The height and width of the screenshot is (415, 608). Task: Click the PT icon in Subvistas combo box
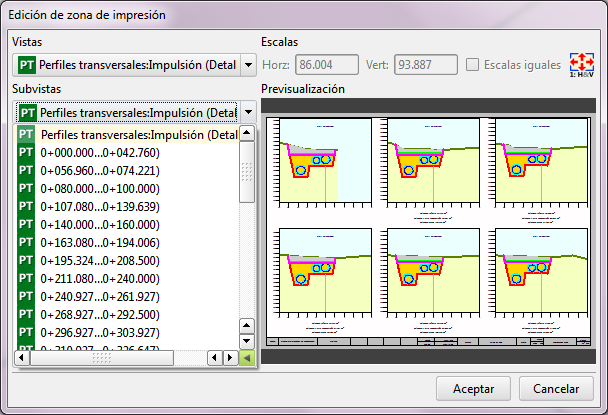[x=26, y=113]
